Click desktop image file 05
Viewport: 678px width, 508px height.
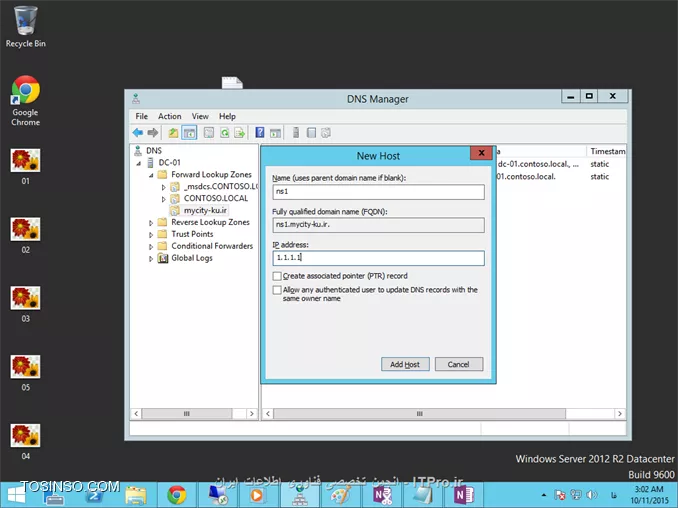(x=26, y=373)
